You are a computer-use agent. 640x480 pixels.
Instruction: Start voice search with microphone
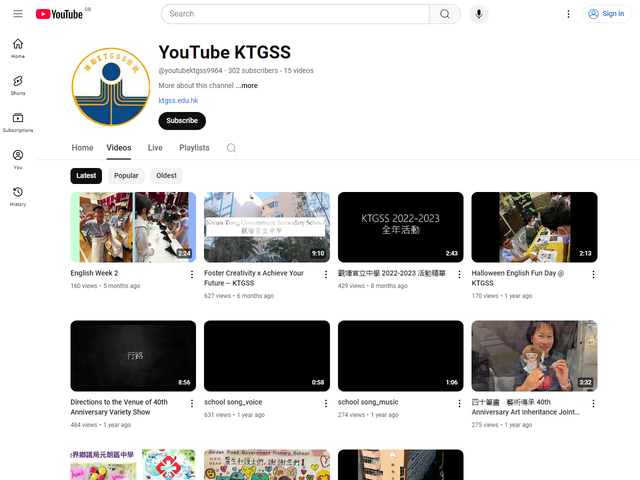click(x=479, y=14)
